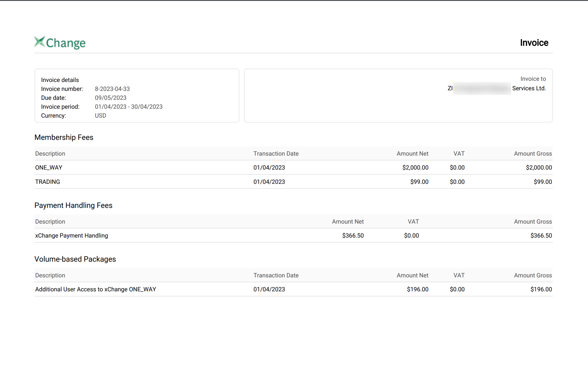Click the Membership Fees section heading
Screen dimensions: 588x370
coord(64,137)
